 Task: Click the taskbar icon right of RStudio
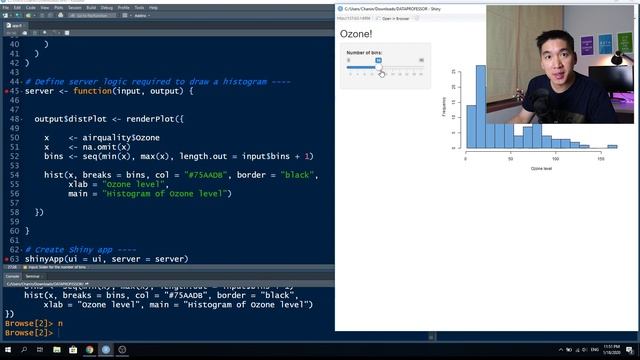pyautogui.click(x=122, y=350)
